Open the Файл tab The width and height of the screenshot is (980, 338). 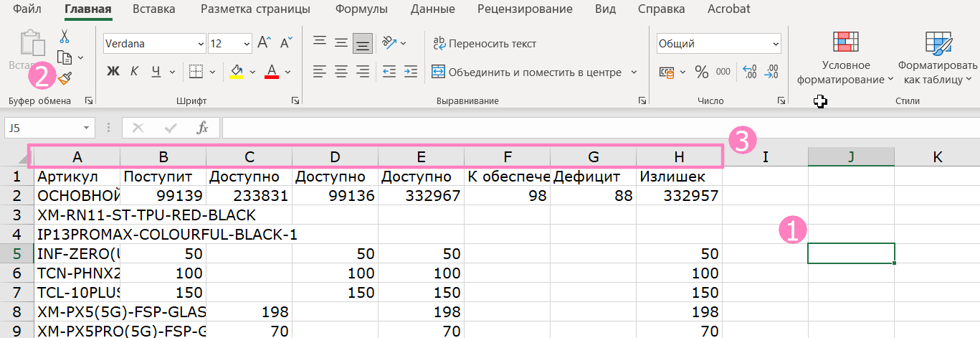(27, 9)
